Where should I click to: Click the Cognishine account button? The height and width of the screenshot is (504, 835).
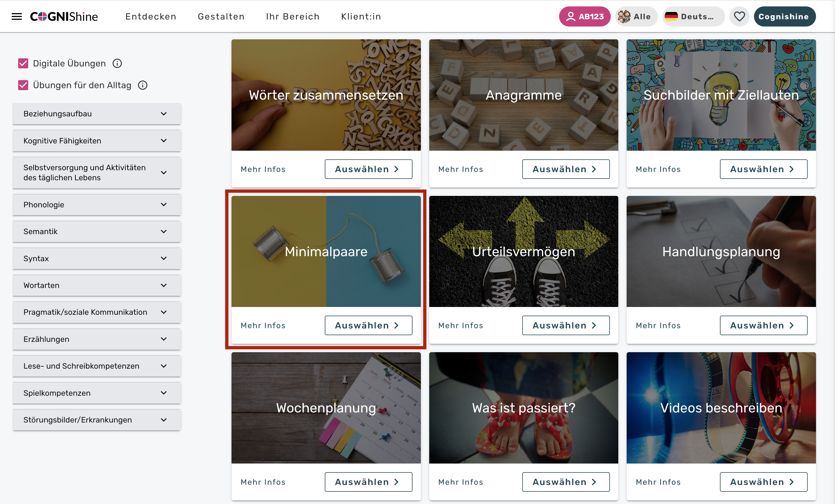(784, 16)
